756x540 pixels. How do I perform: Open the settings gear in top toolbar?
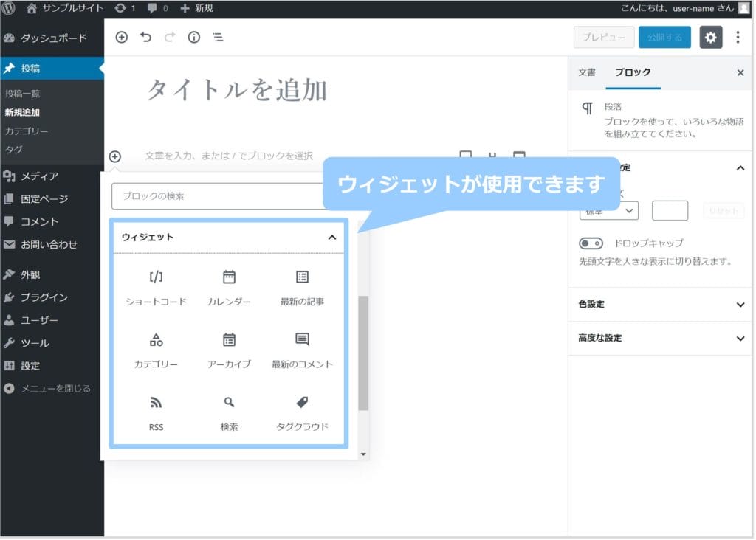(x=710, y=38)
